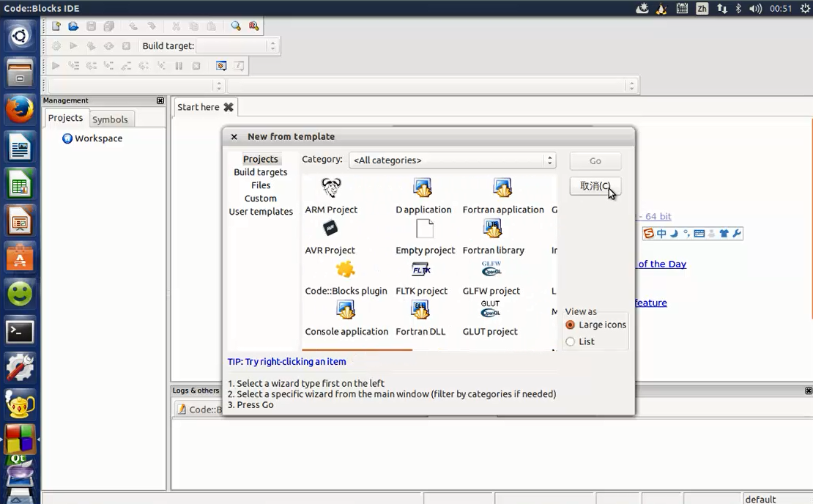
Task: Click the Save file toolbar icon
Action: click(92, 26)
